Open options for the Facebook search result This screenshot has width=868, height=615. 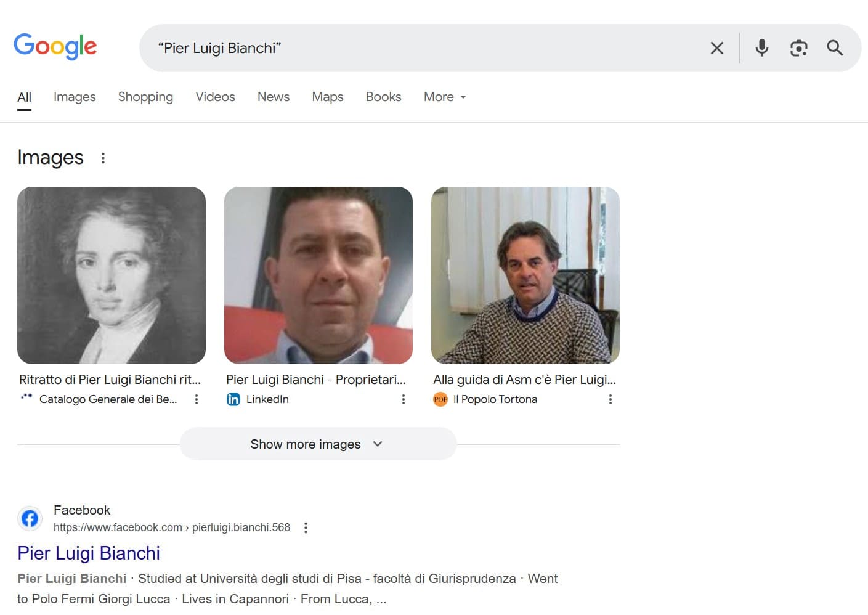[306, 527]
